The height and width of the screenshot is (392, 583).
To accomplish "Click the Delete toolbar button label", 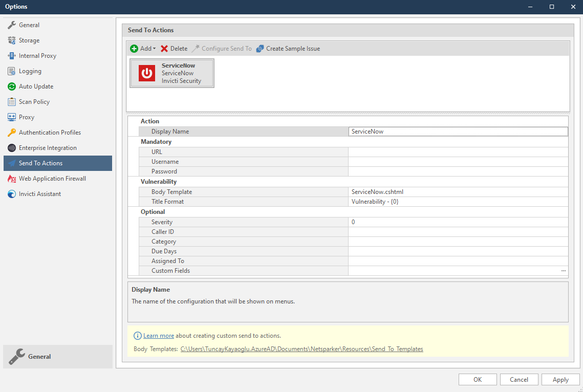I will pyautogui.click(x=179, y=49).
